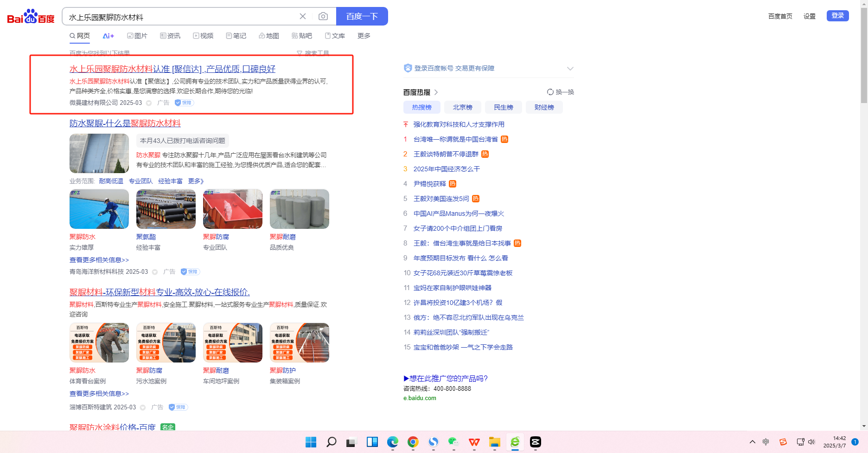Select the 民生榜 hot list tab
The image size is (868, 453).
tap(504, 107)
